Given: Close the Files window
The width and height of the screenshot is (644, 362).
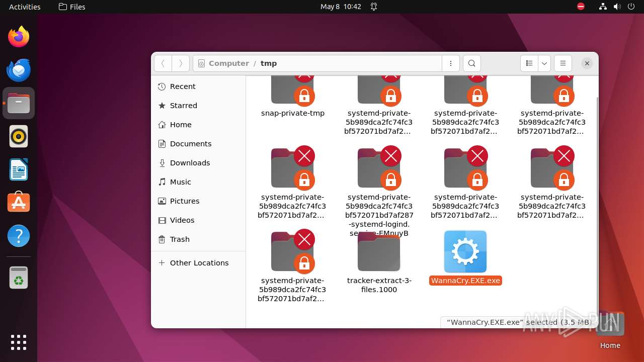Looking at the screenshot, I should pyautogui.click(x=587, y=63).
